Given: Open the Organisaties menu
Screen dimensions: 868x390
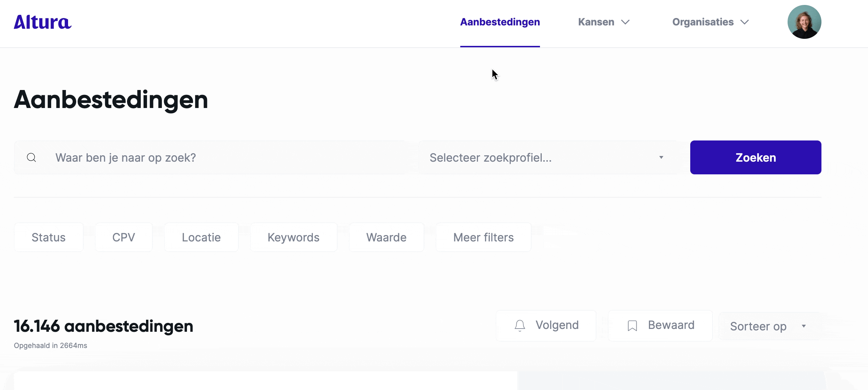Looking at the screenshot, I should [x=710, y=22].
